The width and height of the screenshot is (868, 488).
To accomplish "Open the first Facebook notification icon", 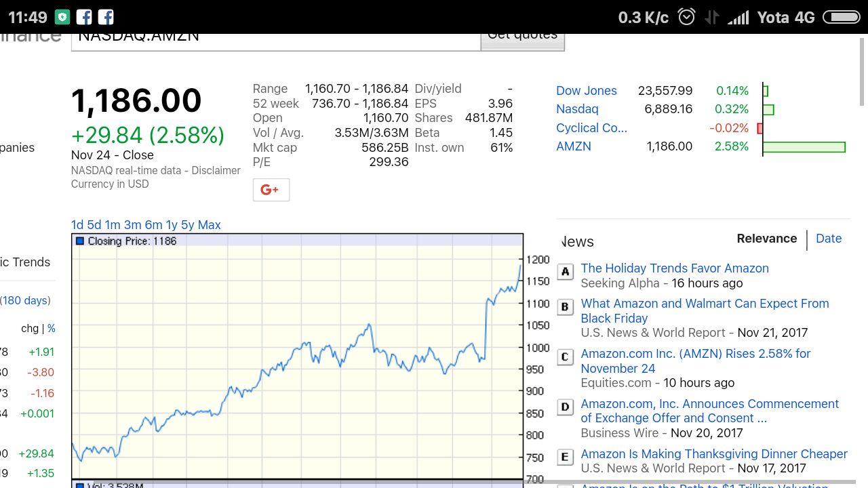I will [84, 17].
